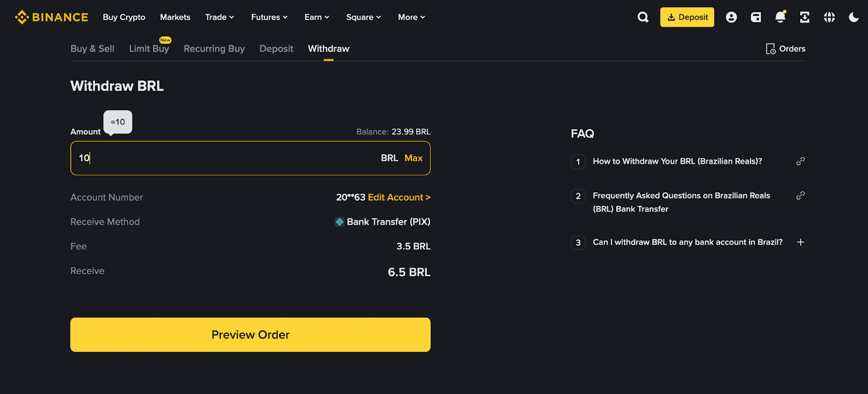
Task: Click the Balance 23.99 BRL text
Action: (393, 132)
